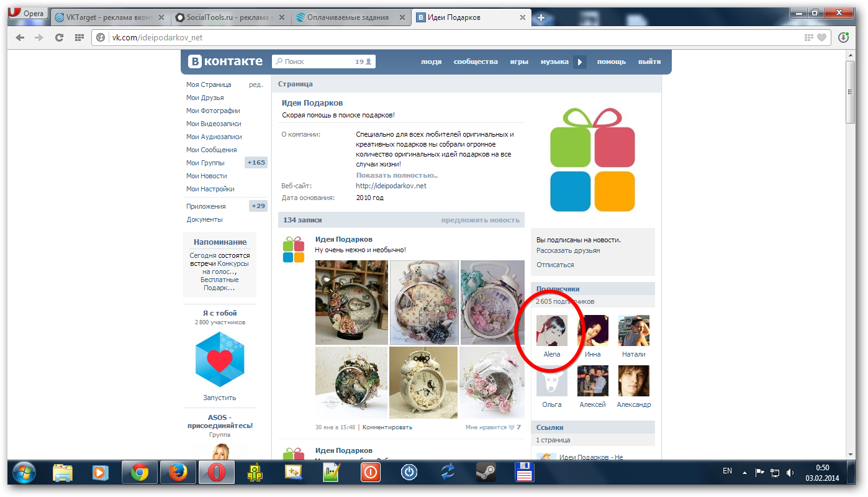
Task: Click the +29 applications counter badge
Action: 258,206
